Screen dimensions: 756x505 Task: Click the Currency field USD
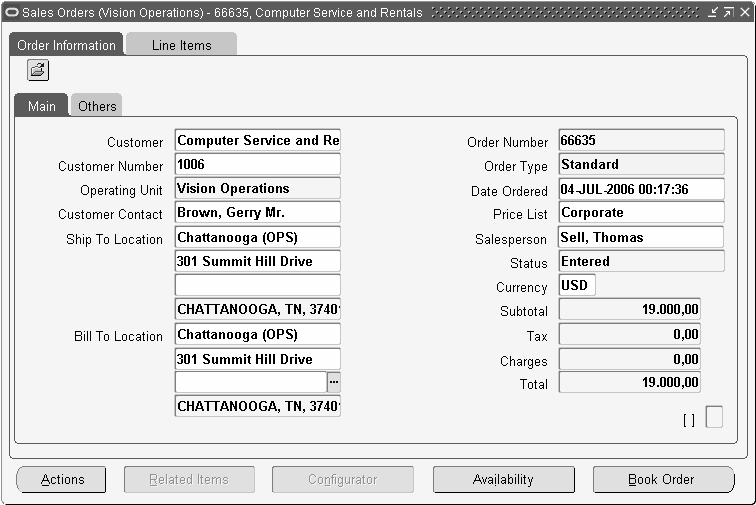point(577,285)
